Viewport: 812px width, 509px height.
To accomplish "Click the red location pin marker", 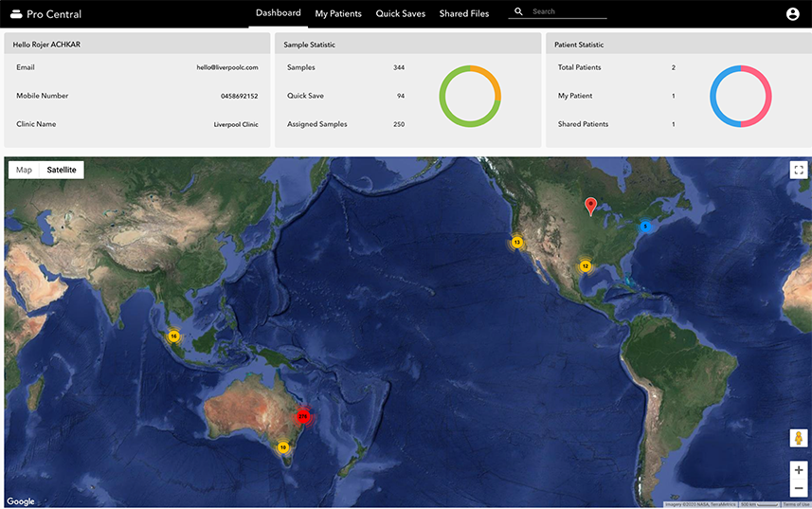I will tap(591, 205).
